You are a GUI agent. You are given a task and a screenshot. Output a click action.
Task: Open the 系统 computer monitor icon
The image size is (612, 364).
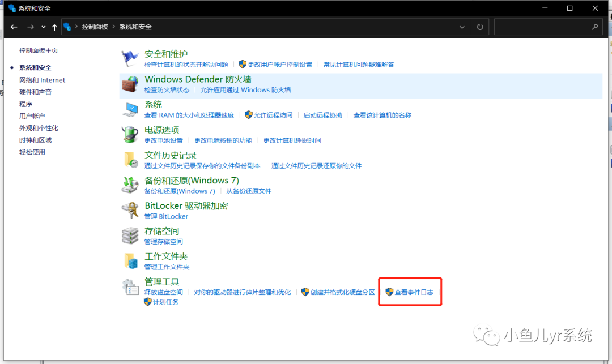130,109
